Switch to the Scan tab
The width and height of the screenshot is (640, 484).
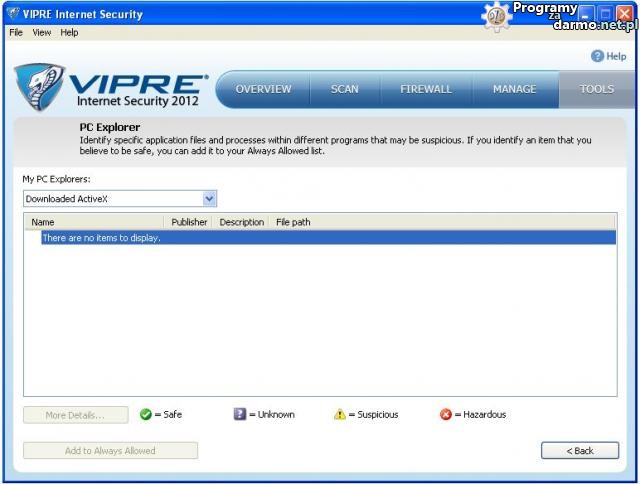coord(344,89)
